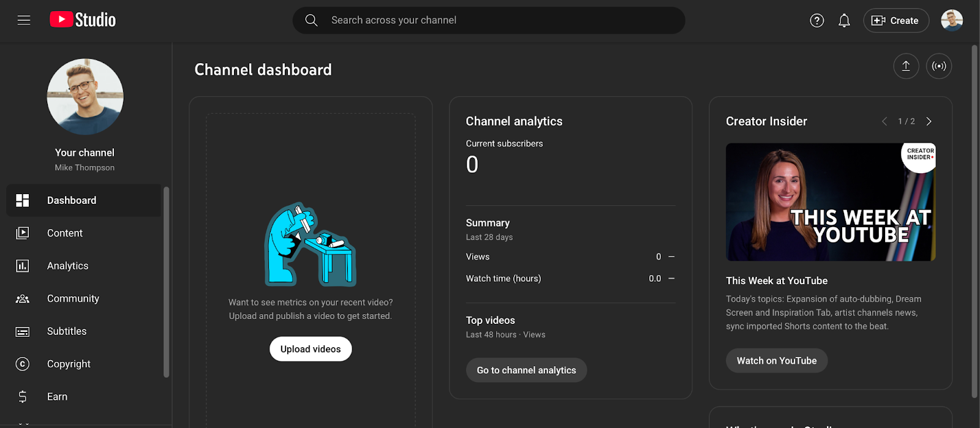This screenshot has height=428, width=980.
Task: Open the Community section
Action: tap(84, 298)
